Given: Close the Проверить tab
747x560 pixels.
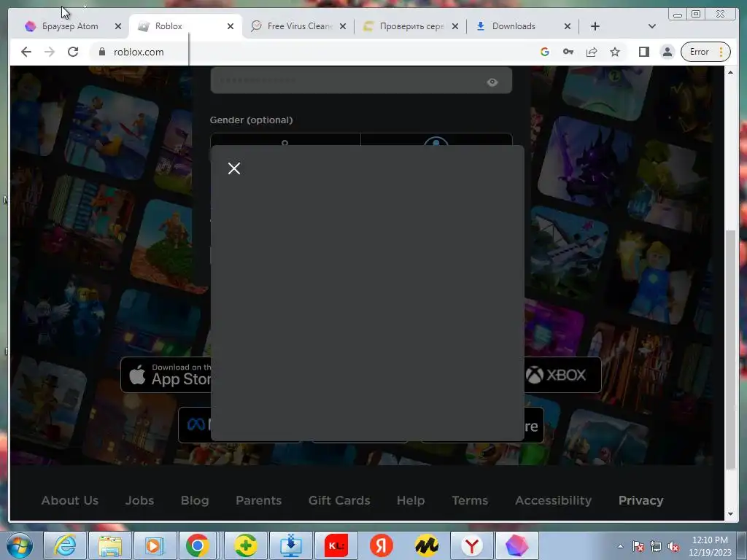Looking at the screenshot, I should click(x=455, y=26).
